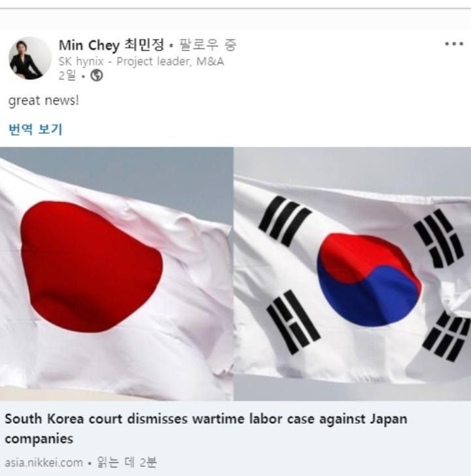Click the globe public visibility icon

[97, 75]
